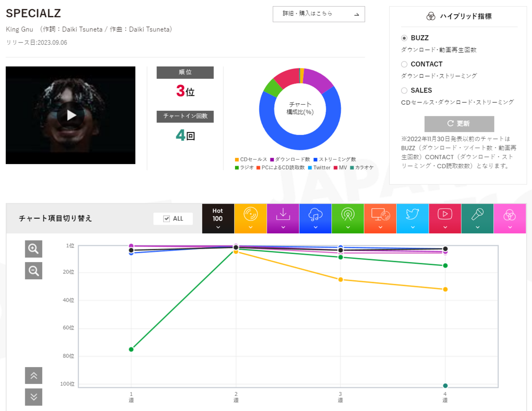Select the PC CD lookup icon tab

[380, 219]
